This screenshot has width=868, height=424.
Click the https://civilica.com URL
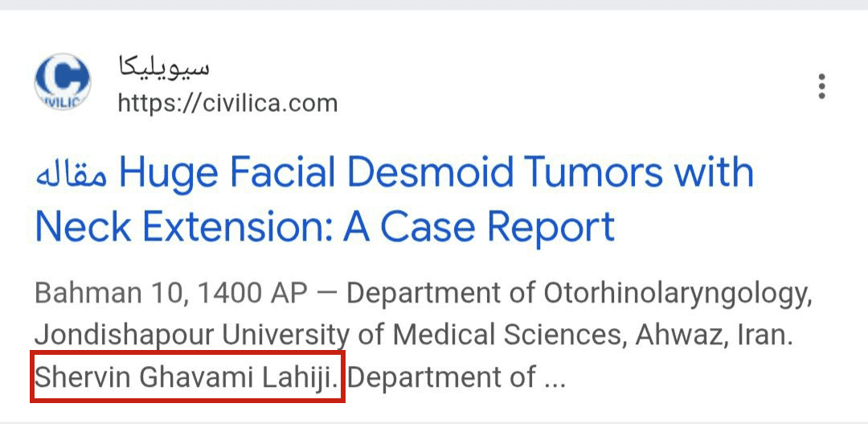(x=227, y=103)
